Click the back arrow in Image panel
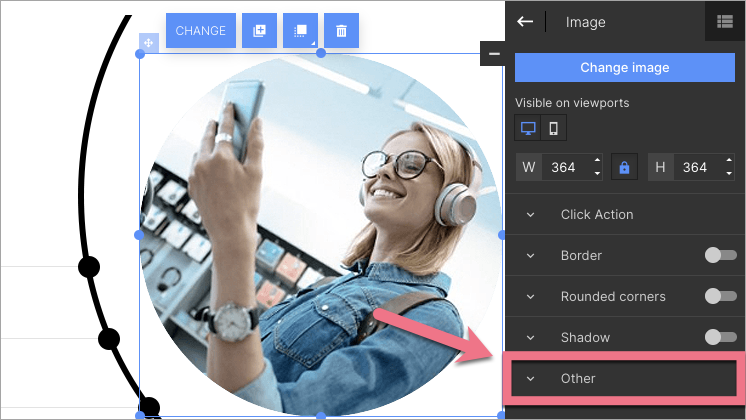 (525, 21)
